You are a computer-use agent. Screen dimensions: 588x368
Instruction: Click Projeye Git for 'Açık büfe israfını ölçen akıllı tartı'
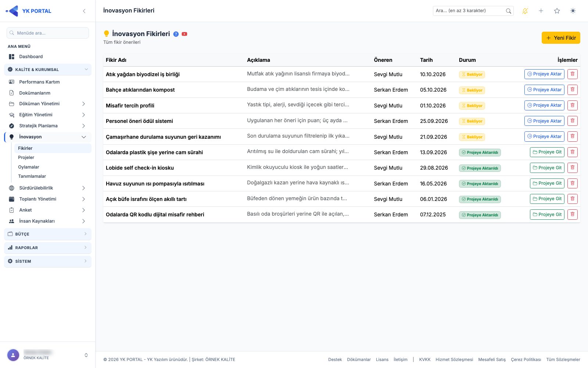(547, 199)
